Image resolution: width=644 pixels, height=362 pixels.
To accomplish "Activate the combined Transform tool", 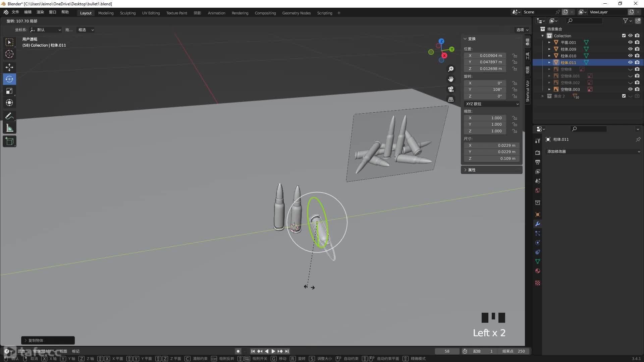I will point(9,103).
